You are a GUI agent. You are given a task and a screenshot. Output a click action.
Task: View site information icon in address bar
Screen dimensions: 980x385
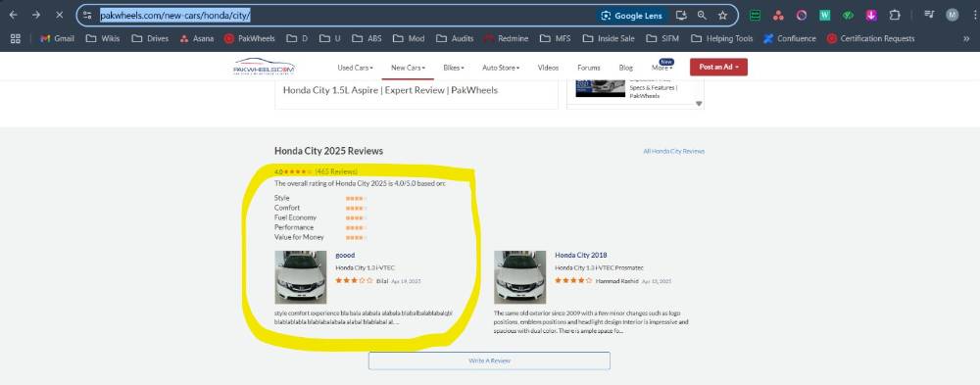[88, 15]
